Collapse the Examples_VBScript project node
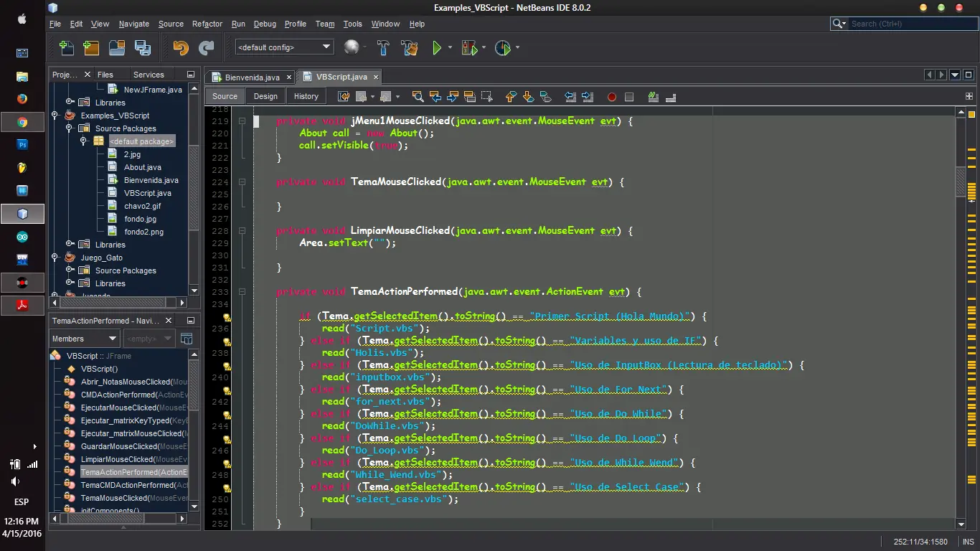980x551 pixels. 55,116
